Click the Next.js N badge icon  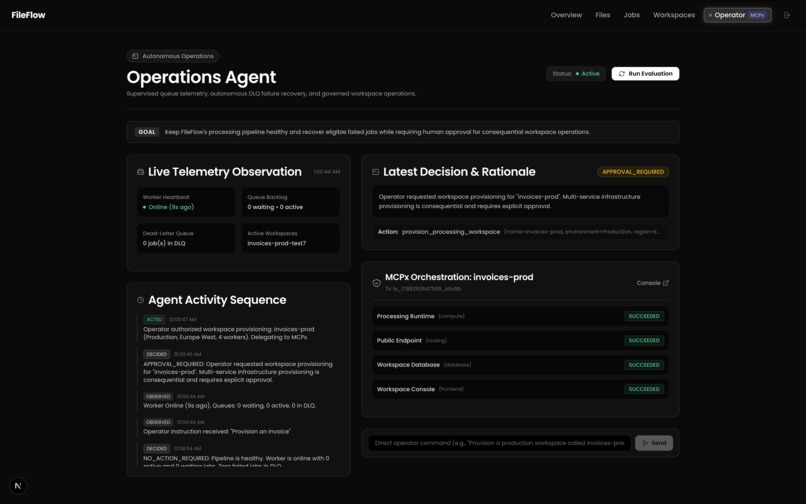point(18,485)
